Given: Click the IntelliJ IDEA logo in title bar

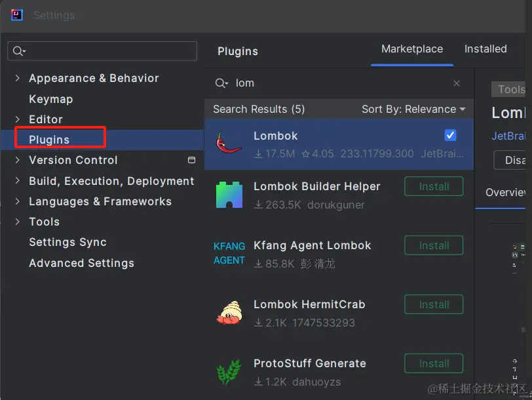Looking at the screenshot, I should pos(16,15).
